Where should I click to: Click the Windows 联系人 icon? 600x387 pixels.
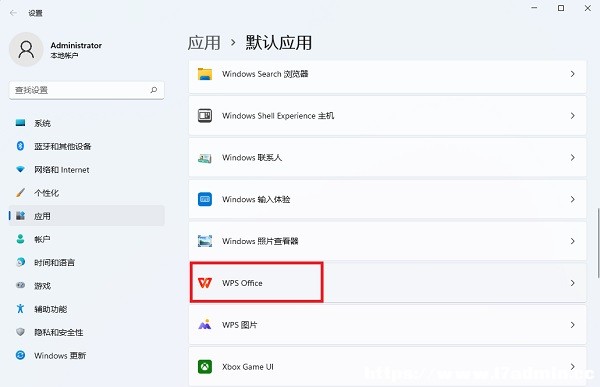[x=205, y=158]
